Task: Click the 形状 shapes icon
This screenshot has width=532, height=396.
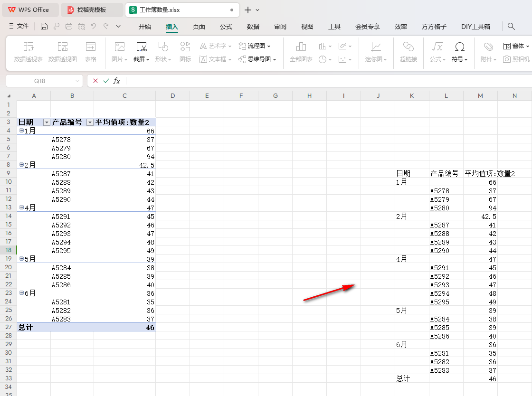Action: (x=163, y=52)
